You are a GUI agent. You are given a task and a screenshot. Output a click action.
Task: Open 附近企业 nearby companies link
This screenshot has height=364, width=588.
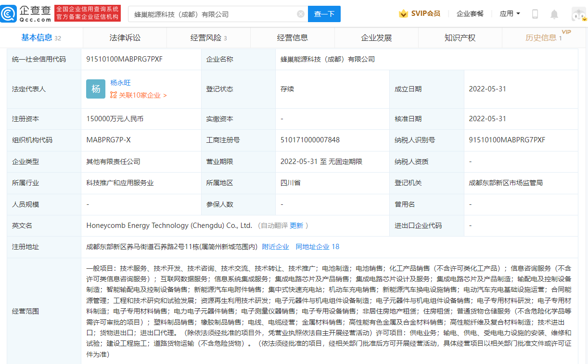(x=275, y=247)
